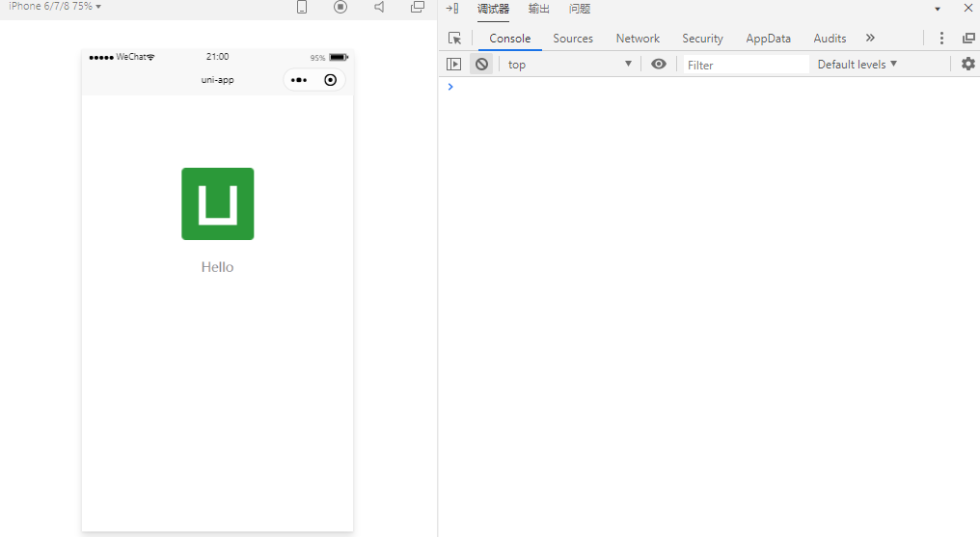Click the capsule close circle button
Viewport: 980px width, 537px height.
tap(331, 80)
